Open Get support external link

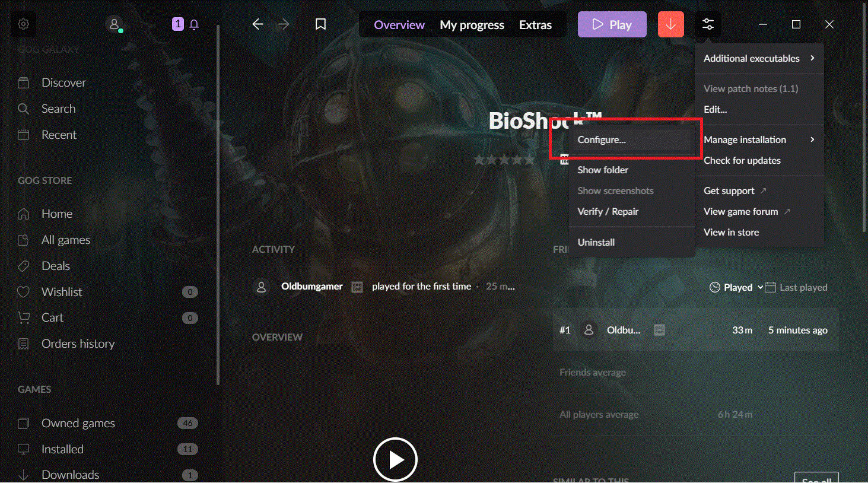click(x=759, y=190)
